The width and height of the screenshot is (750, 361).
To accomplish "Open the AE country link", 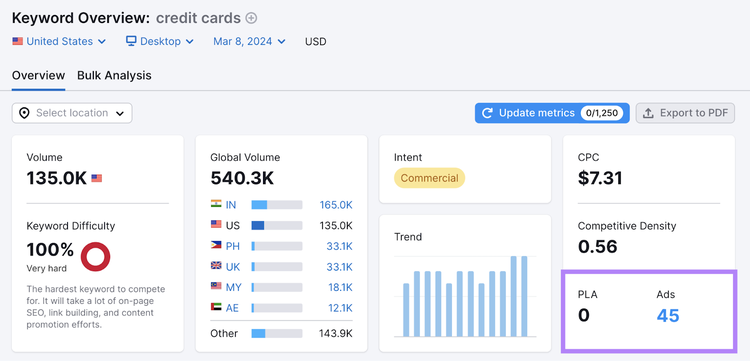I will tap(232, 308).
